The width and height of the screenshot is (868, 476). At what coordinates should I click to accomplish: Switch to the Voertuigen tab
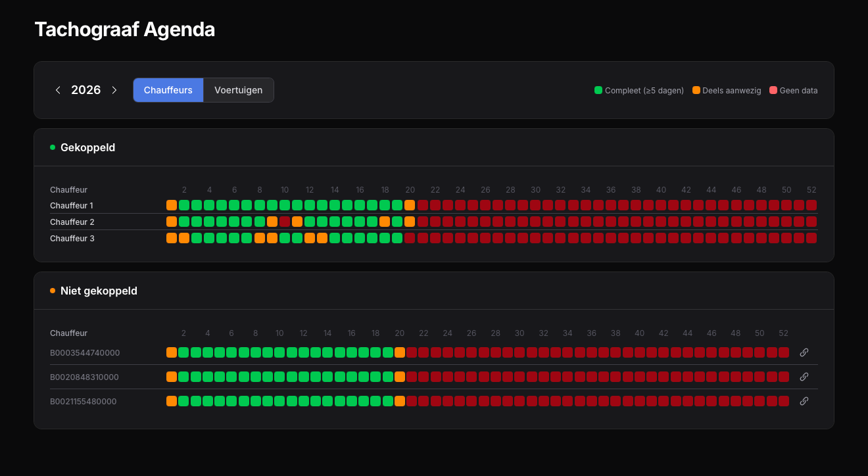(x=239, y=90)
